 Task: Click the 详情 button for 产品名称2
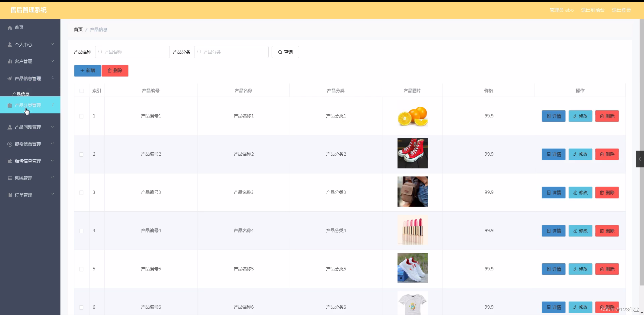(553, 154)
